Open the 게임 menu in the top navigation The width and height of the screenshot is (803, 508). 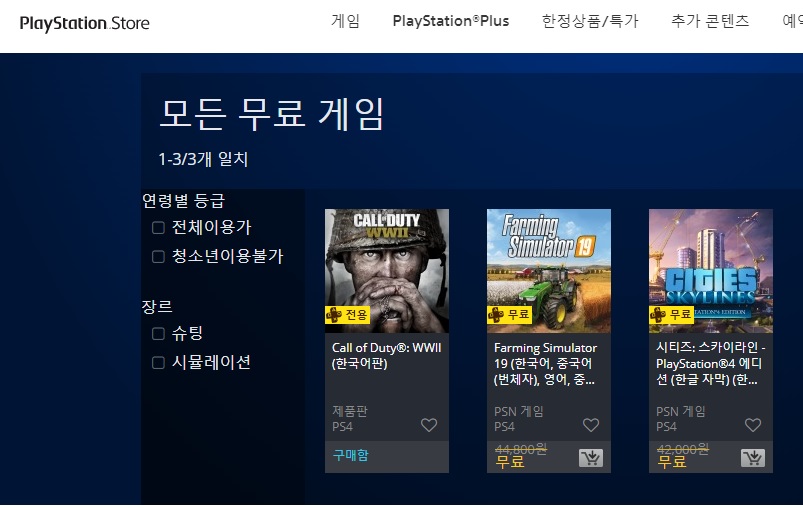346,21
